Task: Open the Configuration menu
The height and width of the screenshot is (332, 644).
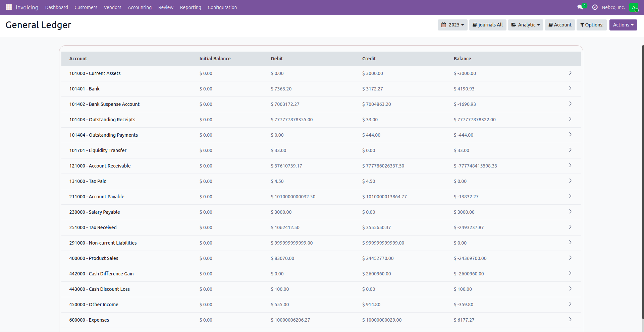Action: click(222, 7)
